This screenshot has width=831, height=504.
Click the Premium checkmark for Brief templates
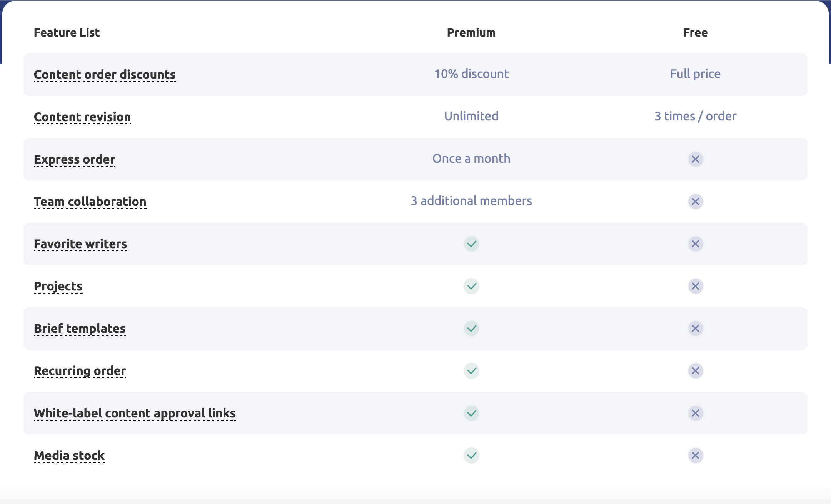[x=471, y=329]
